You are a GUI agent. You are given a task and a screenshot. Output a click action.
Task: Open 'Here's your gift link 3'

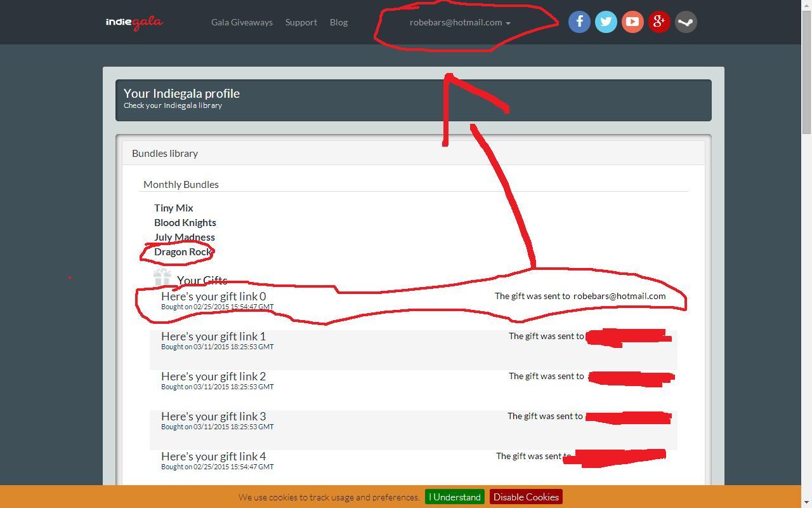[214, 416]
